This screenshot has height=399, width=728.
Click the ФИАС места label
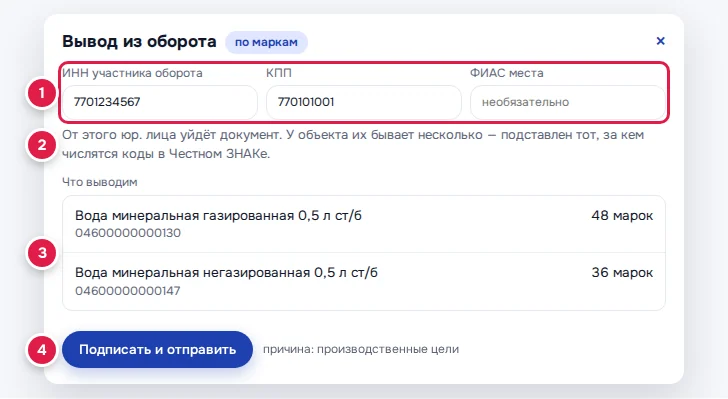coord(507,73)
